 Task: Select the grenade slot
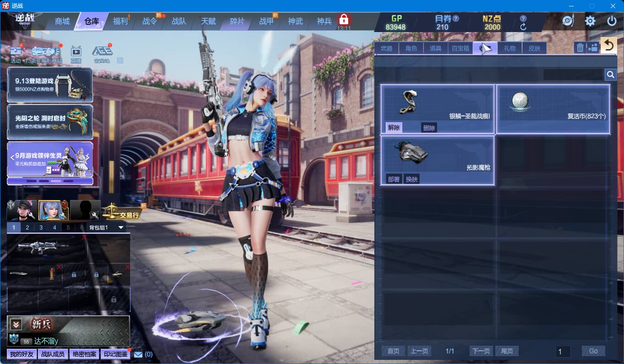52,274
